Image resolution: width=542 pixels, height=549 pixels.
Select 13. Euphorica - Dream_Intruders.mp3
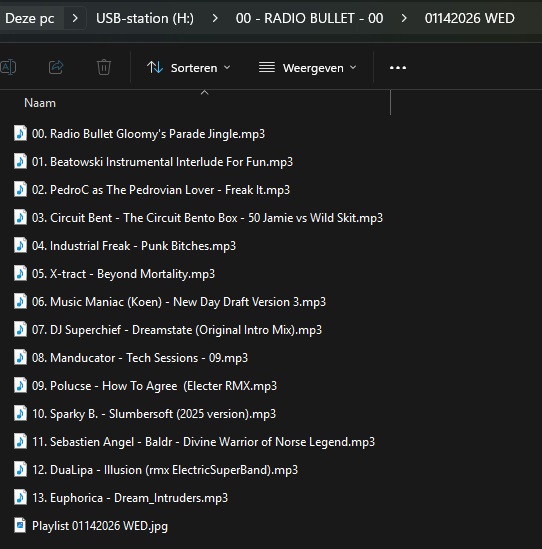(x=130, y=498)
